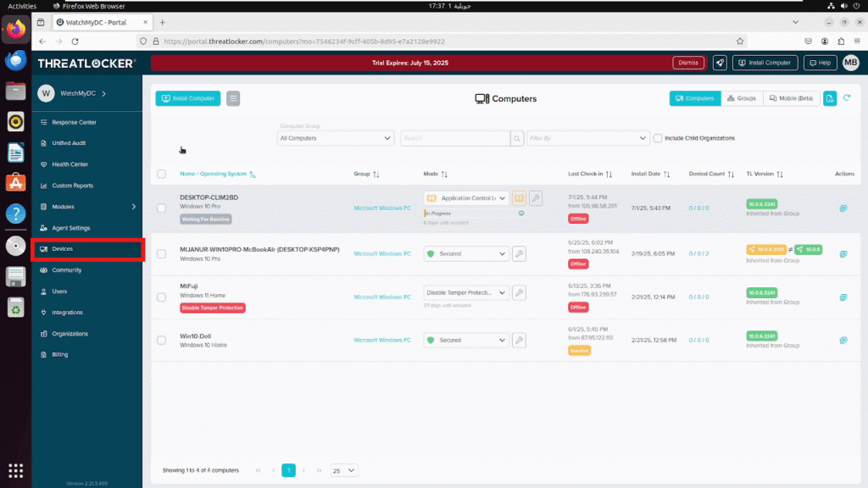Open Community page

click(x=66, y=270)
